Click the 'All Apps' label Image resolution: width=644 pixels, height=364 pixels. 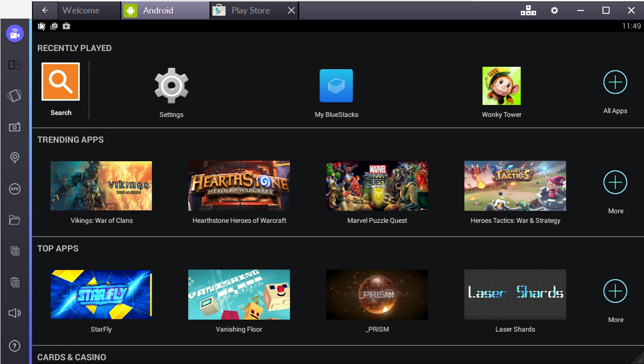click(x=615, y=111)
